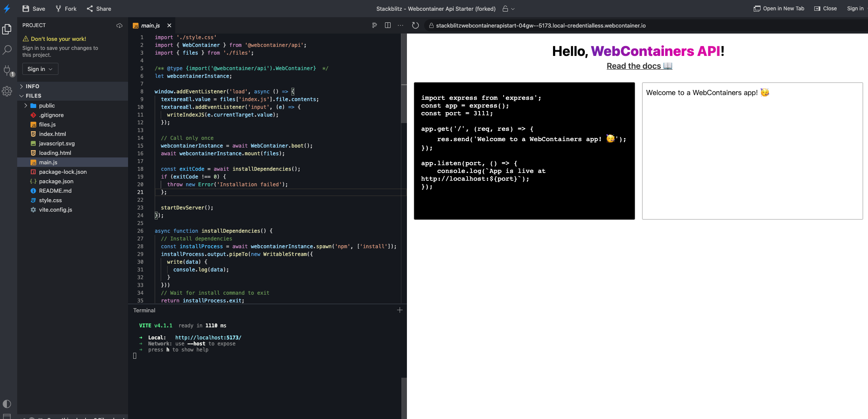Viewport: 868px width, 419px height.
Task: Follow the Read the docs link
Action: [639, 66]
